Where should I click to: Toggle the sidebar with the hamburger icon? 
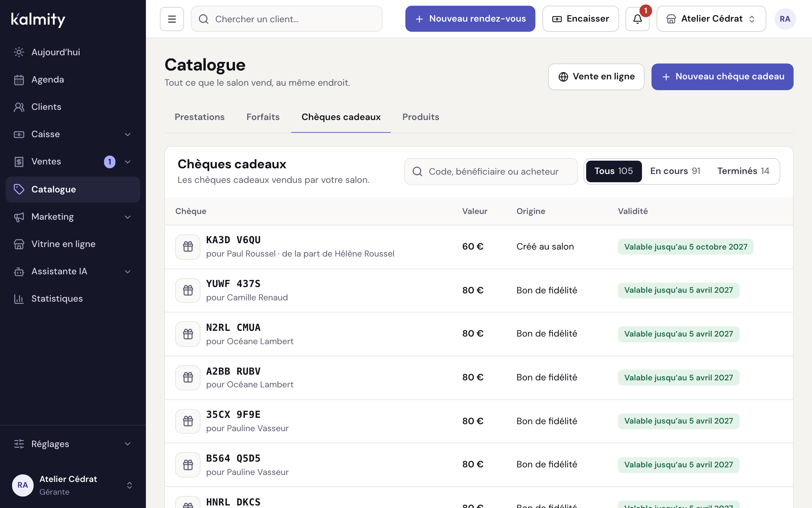[172, 19]
